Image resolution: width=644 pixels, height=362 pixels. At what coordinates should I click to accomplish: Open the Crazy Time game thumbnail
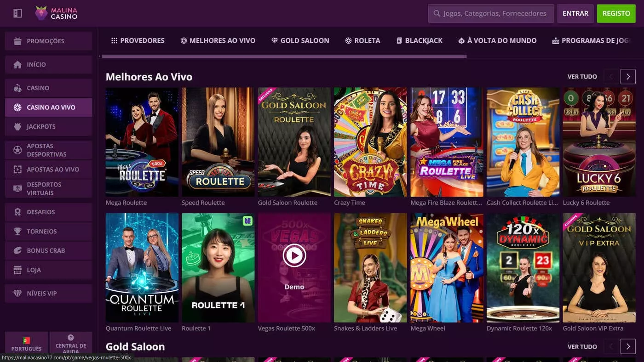370,142
